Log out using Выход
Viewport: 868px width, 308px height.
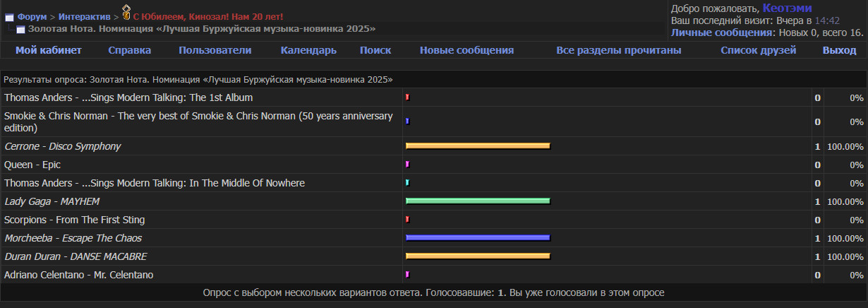click(x=839, y=50)
